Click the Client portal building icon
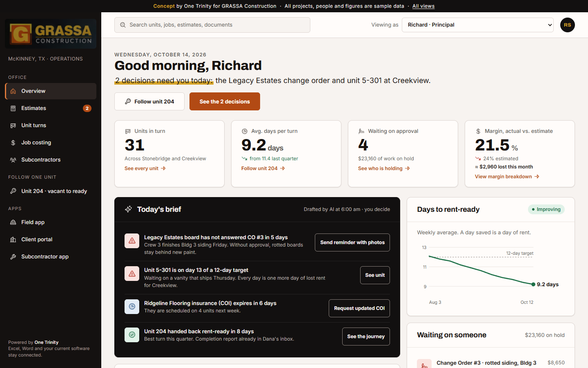588x368 pixels. pyautogui.click(x=13, y=240)
